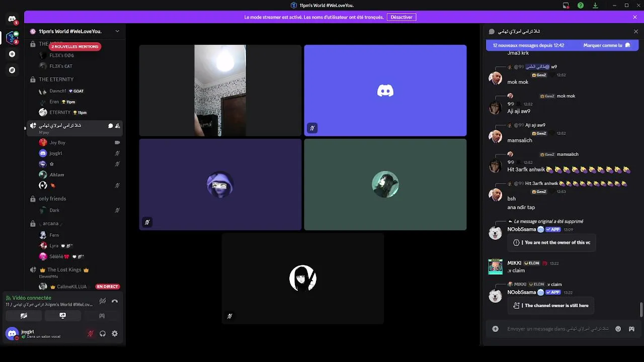The height and width of the screenshot is (362, 644).
Task: Click NOobSsama's name on the 13:09 message
Action: [x=522, y=229]
